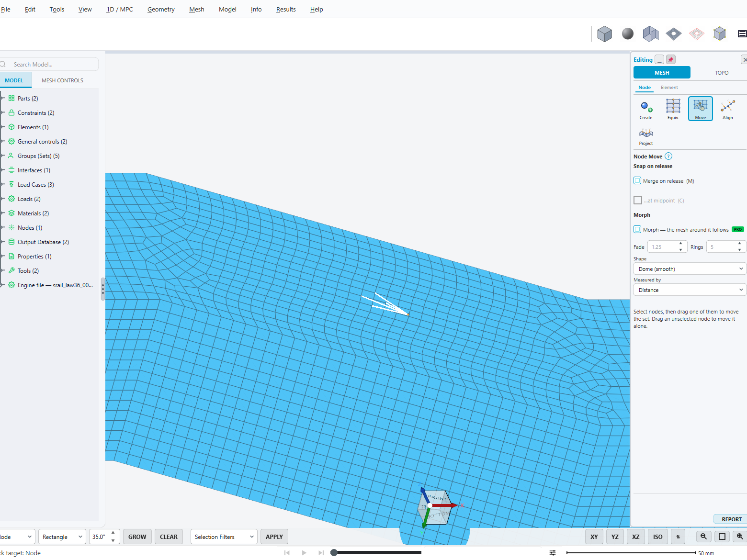Open the Geometry menu
The image size is (747, 560).
click(161, 9)
